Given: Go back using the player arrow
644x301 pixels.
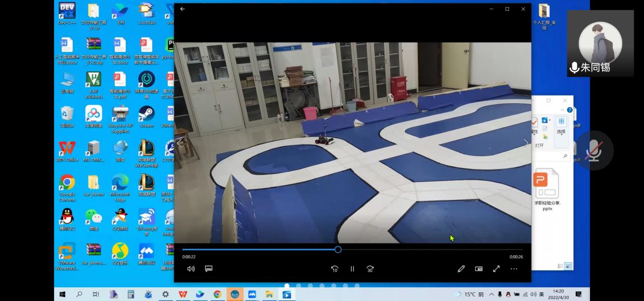Looking at the screenshot, I should tap(182, 9).
